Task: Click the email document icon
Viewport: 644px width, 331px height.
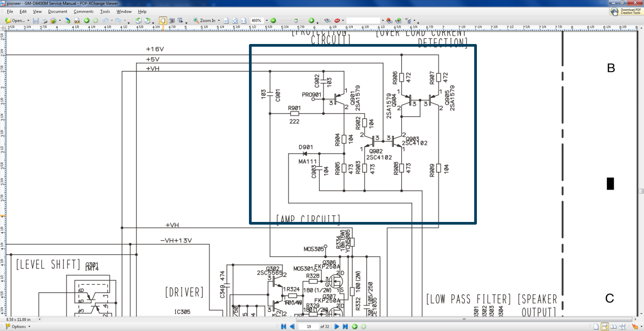Action: 54,21
